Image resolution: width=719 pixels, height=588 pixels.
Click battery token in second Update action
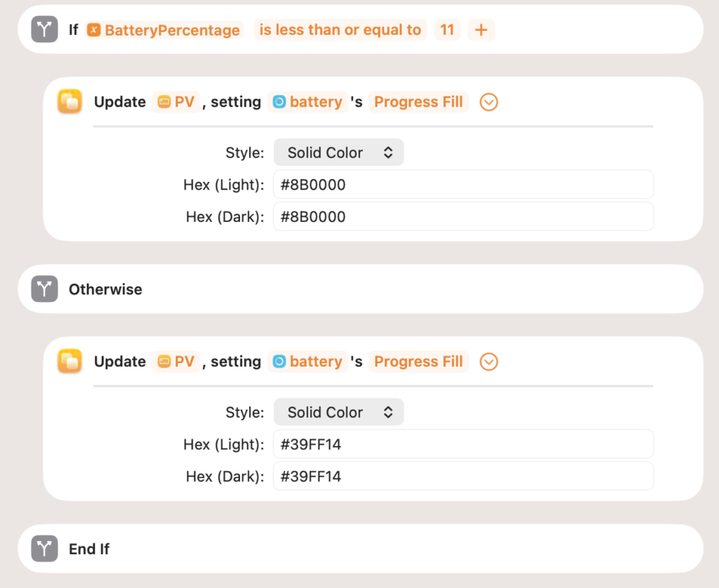point(308,361)
